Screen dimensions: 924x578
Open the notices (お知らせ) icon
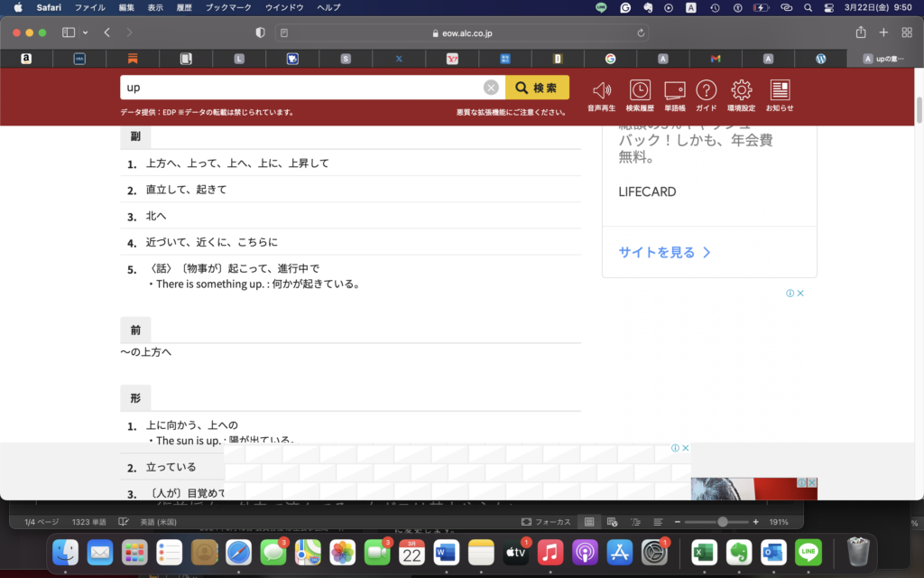(780, 90)
